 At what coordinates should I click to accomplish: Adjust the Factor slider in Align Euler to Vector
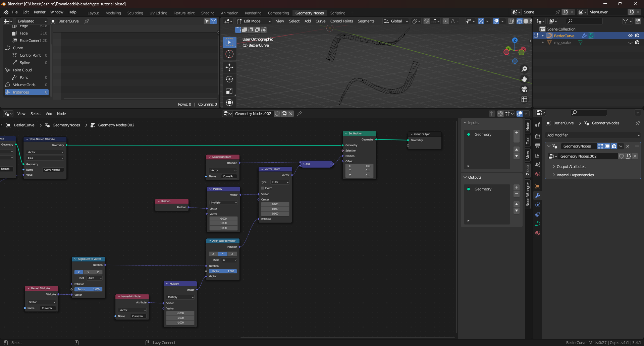pyautogui.click(x=223, y=271)
